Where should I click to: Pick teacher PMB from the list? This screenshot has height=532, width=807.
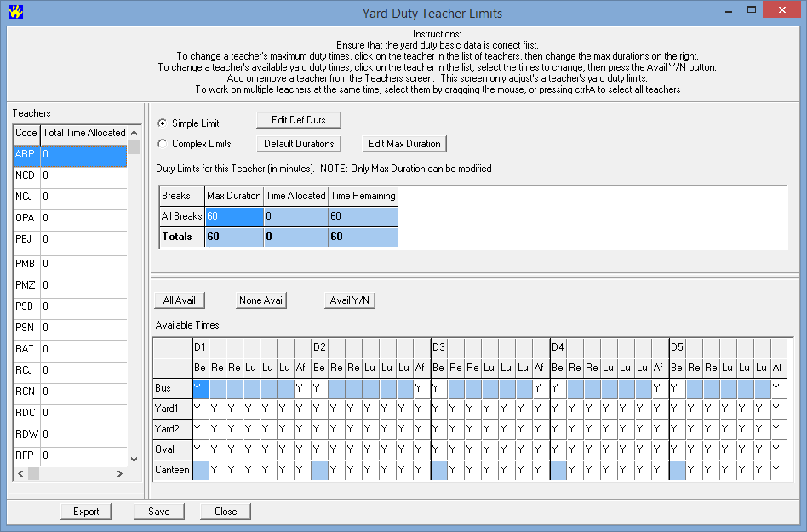(70, 266)
